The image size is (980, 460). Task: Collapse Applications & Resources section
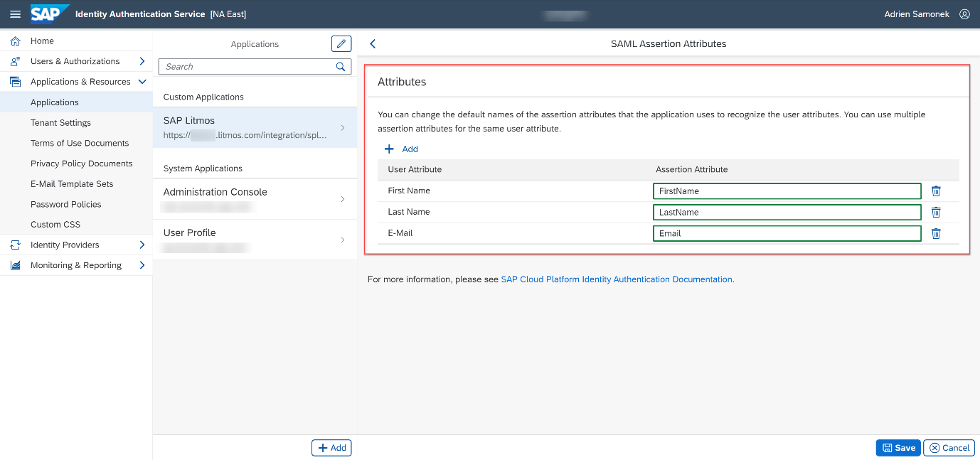click(142, 82)
